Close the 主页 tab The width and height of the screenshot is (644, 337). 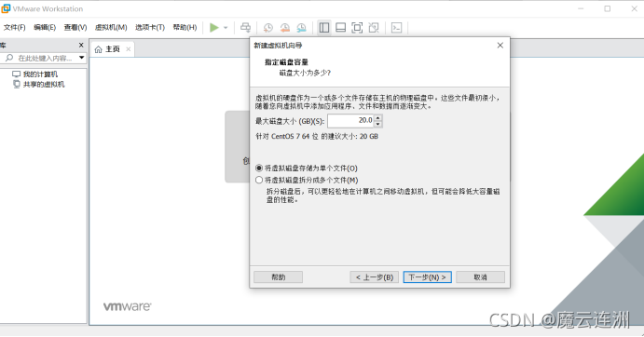click(x=128, y=49)
